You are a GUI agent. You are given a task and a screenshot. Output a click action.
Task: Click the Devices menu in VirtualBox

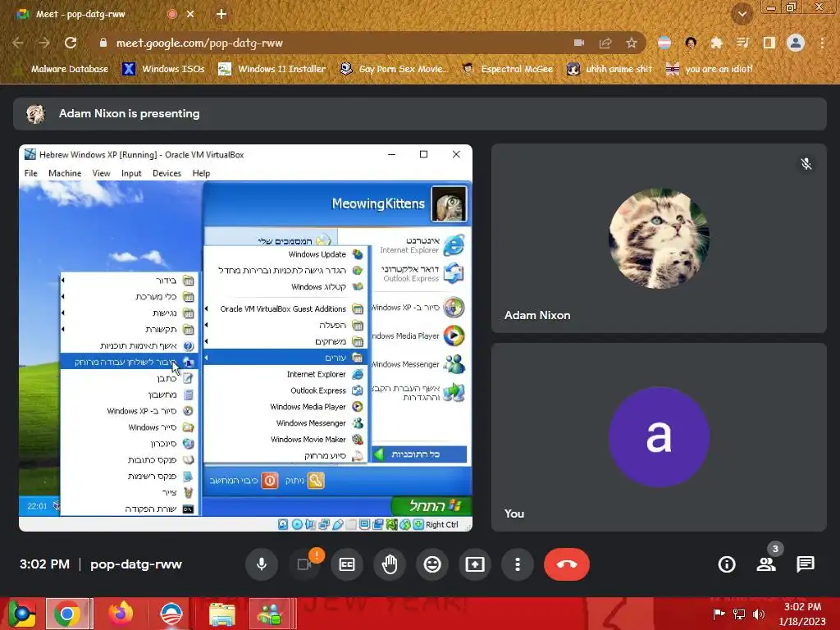pos(167,173)
